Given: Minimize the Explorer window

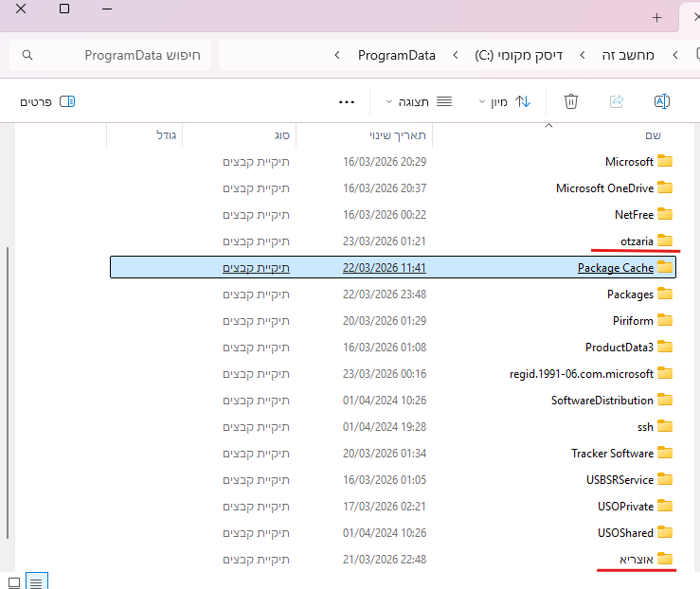Looking at the screenshot, I should click(107, 9).
